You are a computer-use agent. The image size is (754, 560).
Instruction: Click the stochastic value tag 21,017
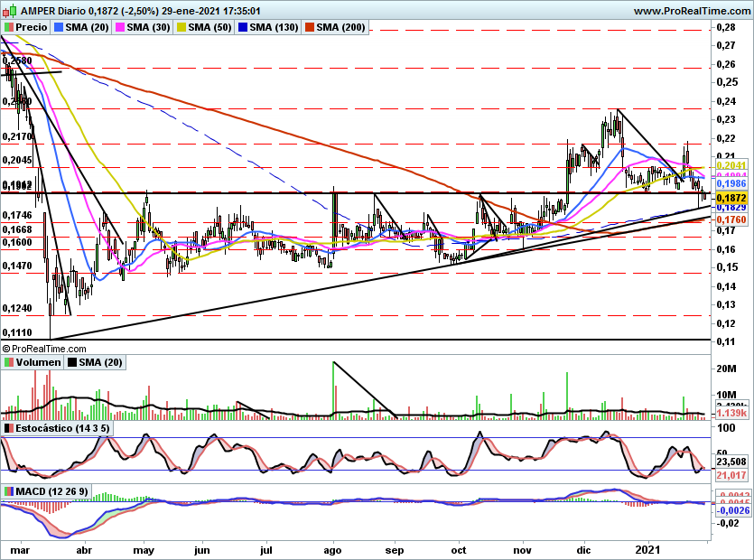pos(731,475)
